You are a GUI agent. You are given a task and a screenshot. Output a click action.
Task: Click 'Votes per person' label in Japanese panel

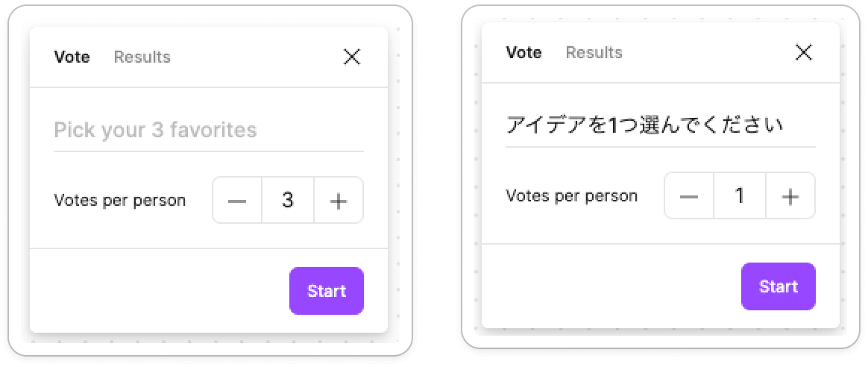pyautogui.click(x=571, y=196)
